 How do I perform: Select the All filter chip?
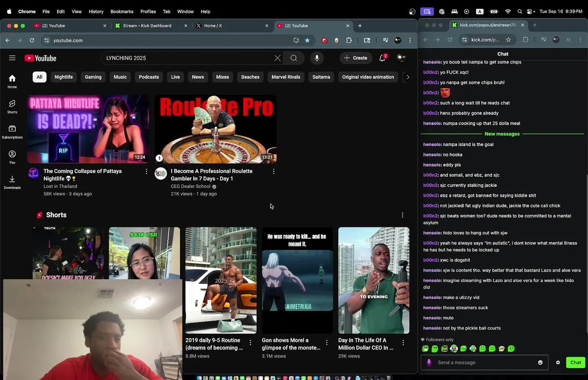tap(40, 77)
